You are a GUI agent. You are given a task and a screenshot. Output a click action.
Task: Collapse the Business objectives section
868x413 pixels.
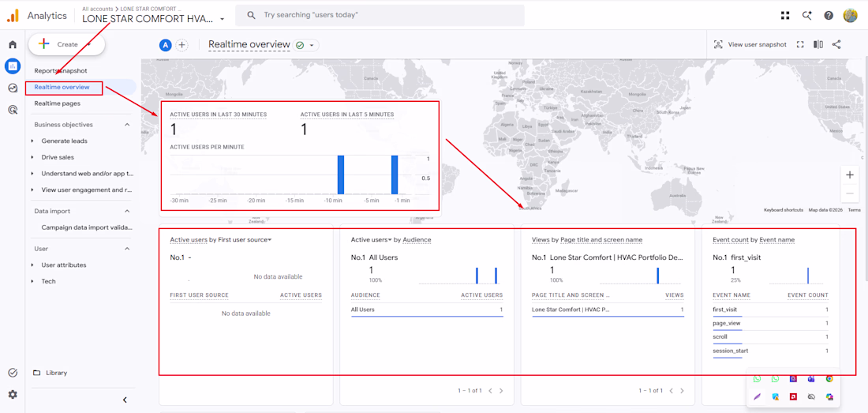coord(127,125)
